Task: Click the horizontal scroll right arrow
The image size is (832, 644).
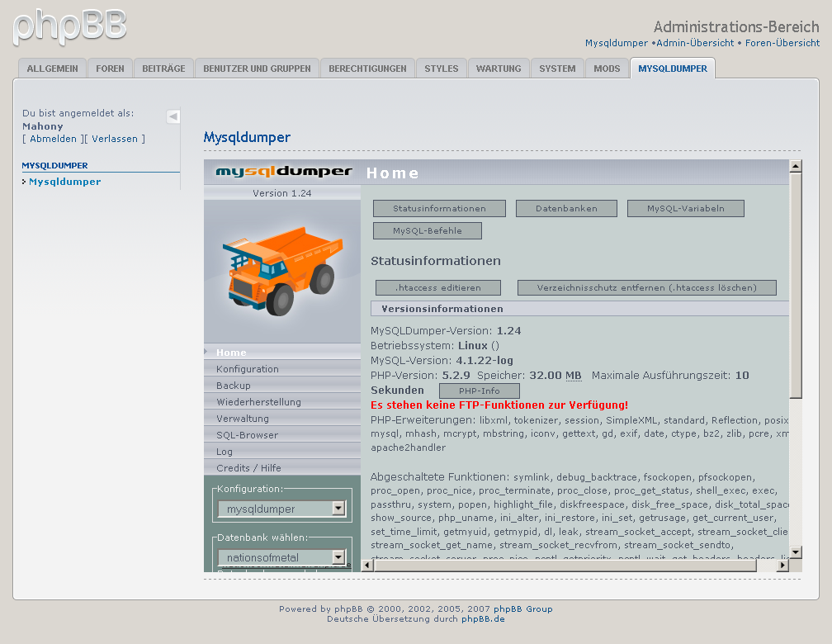Action: click(x=782, y=566)
